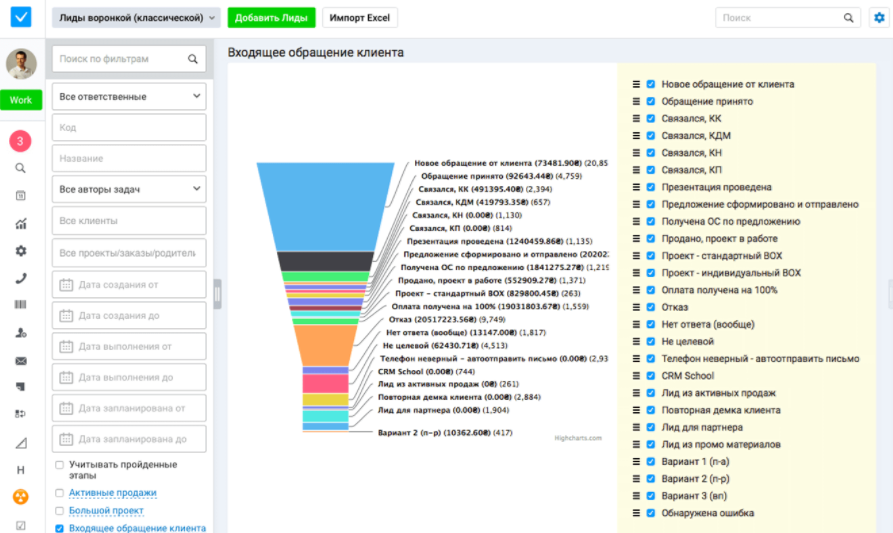
Task: Open settings via the top-right gear icon
Action: pyautogui.click(x=879, y=18)
